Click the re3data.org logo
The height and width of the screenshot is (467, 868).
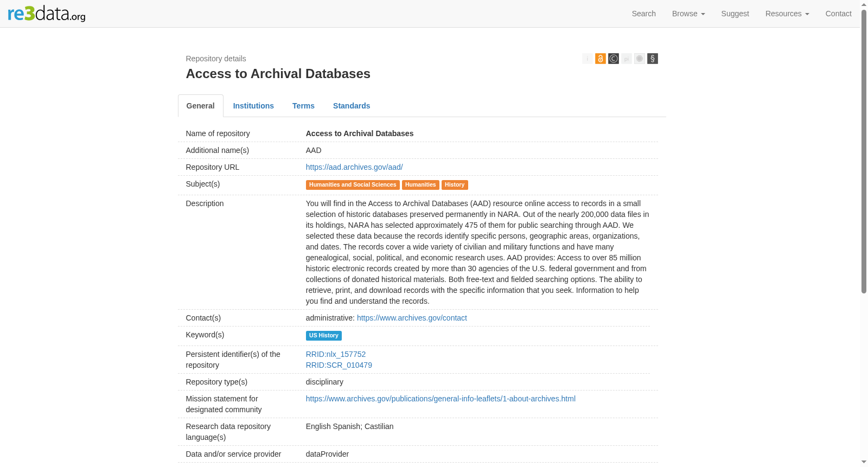pos(47,14)
